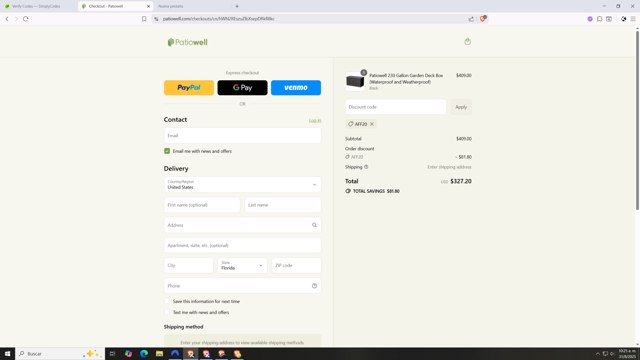Click the Copilot colorful icon in the taskbar

click(x=128, y=353)
